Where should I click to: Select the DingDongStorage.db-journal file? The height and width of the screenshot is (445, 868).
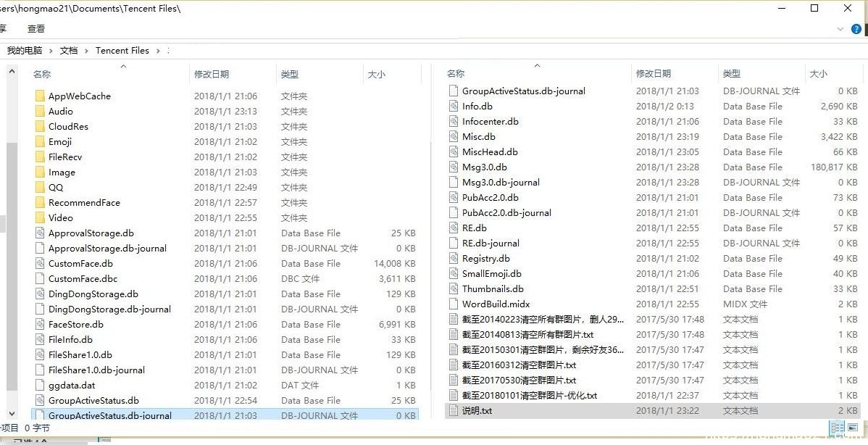click(x=109, y=309)
